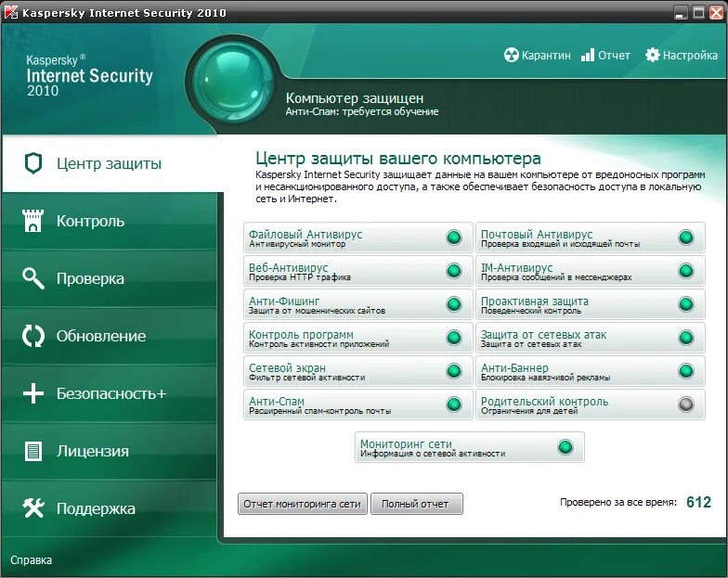This screenshot has height=578, width=728.
Task: Open the Обновление section
Action: pyautogui.click(x=101, y=336)
